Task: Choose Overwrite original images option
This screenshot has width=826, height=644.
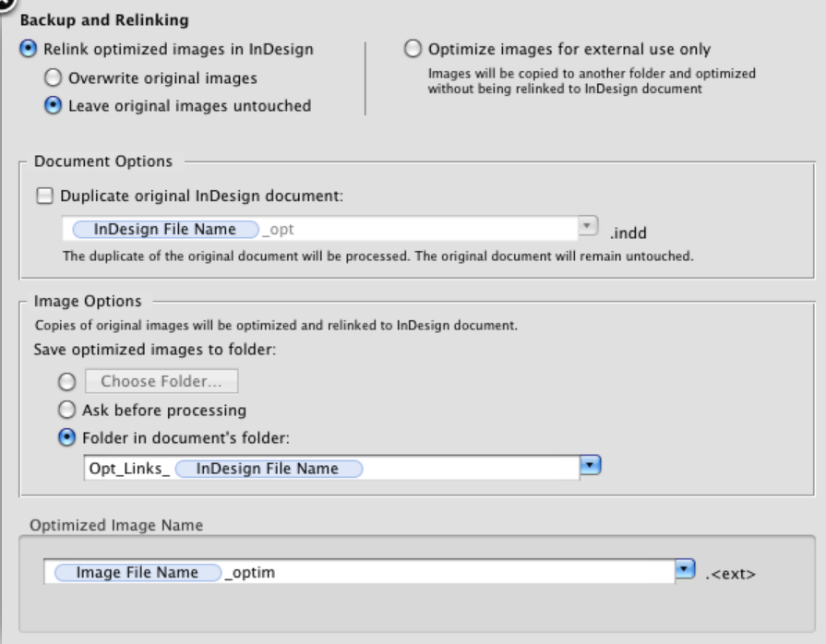Action: pos(53,78)
